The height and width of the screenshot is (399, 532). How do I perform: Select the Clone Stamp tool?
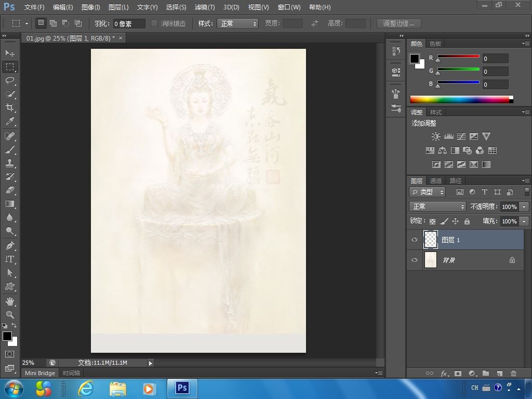[10, 163]
